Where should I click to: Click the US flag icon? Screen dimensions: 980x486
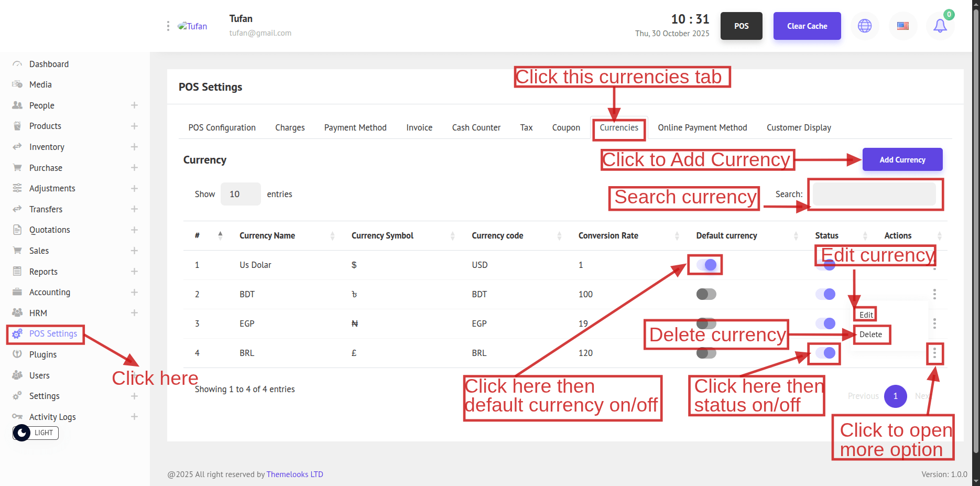(x=902, y=26)
